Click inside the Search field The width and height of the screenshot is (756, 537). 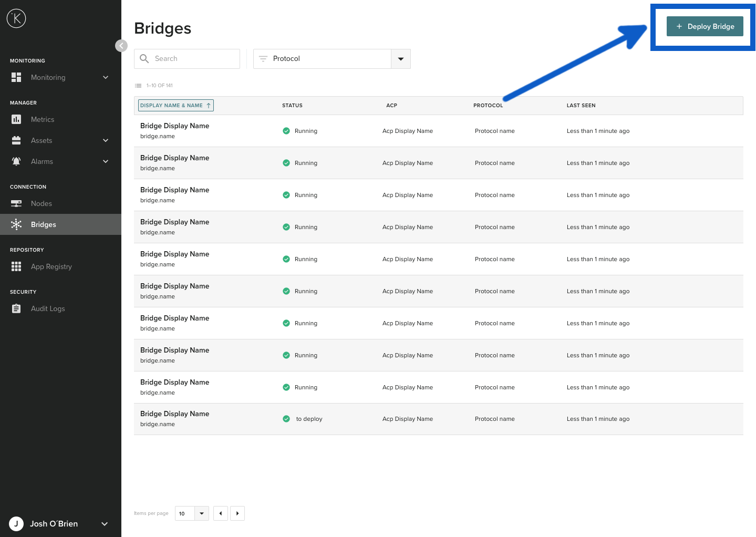point(187,58)
